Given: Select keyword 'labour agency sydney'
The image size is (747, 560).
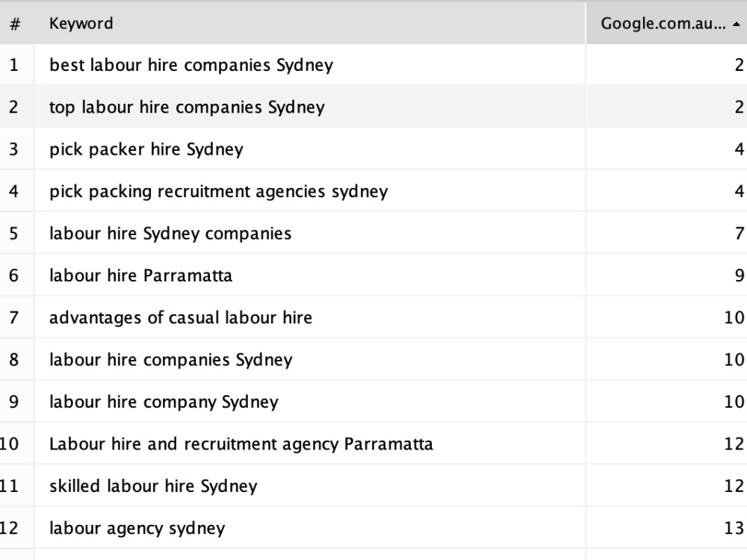Looking at the screenshot, I should click(137, 529).
